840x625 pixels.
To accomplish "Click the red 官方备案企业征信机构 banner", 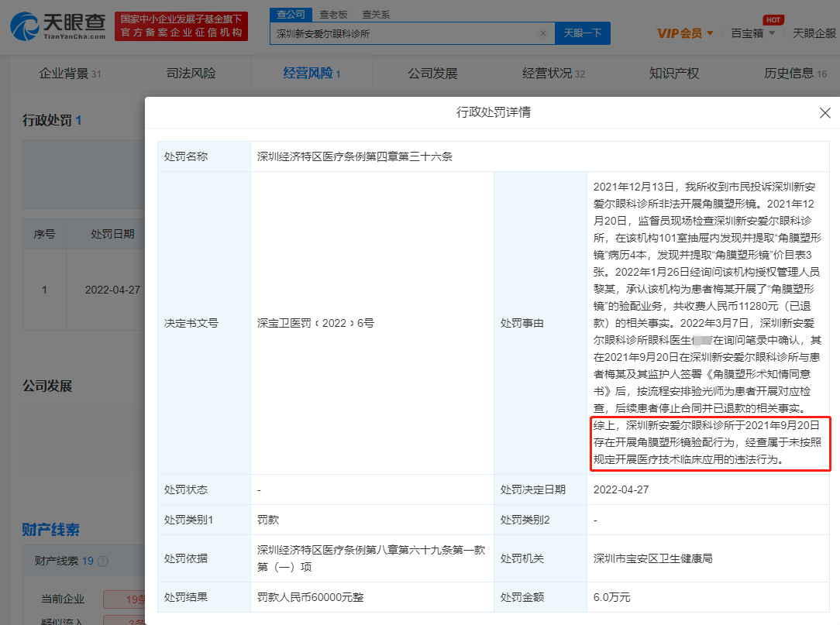I will pos(181,26).
